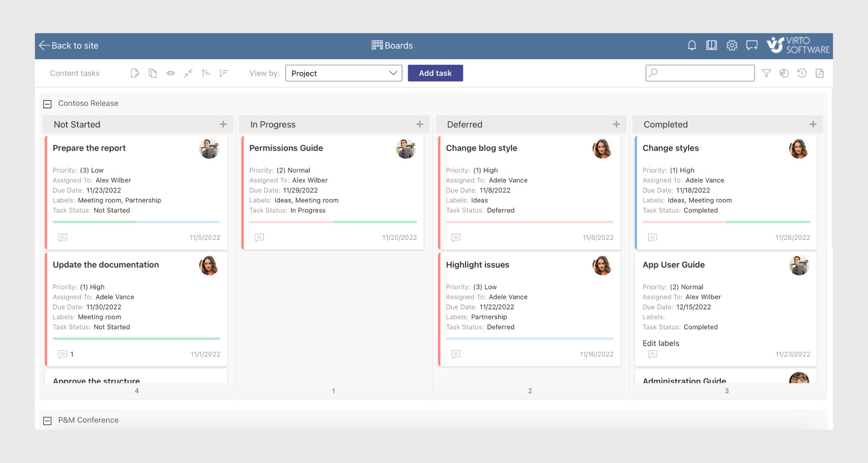Click the history/undo icon in toolbar
868x463 pixels.
coord(801,73)
